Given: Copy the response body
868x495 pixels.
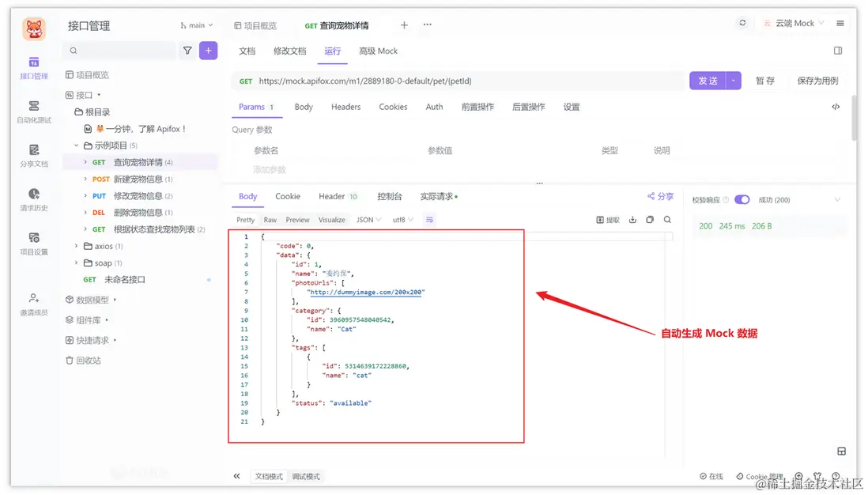Looking at the screenshot, I should [x=650, y=220].
